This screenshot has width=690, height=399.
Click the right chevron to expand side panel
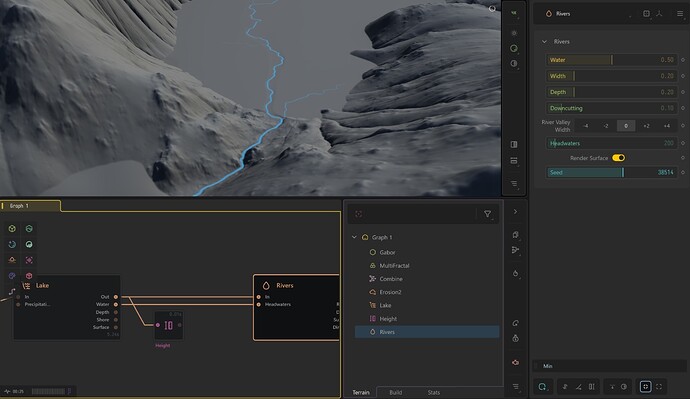coord(515,212)
